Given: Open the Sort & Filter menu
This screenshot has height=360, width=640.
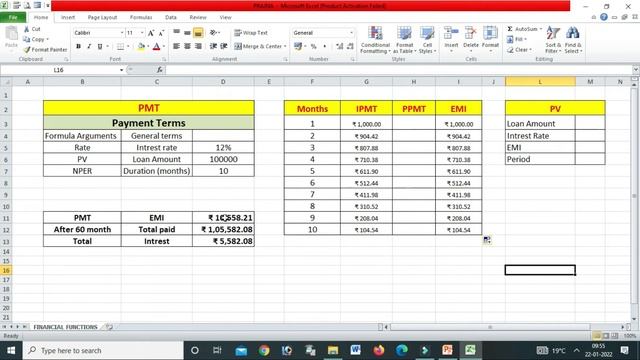Looking at the screenshot, I should 553,40.
